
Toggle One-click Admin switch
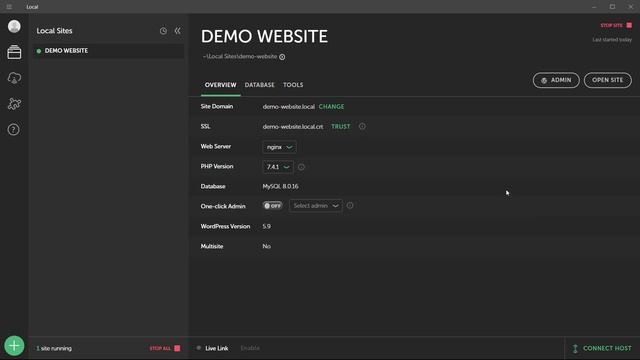click(x=272, y=206)
